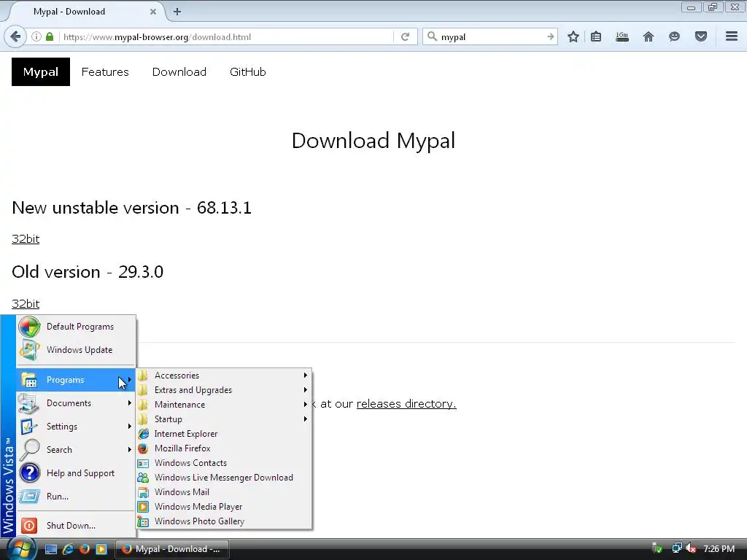Click the muted volume tray icon

pos(691,548)
